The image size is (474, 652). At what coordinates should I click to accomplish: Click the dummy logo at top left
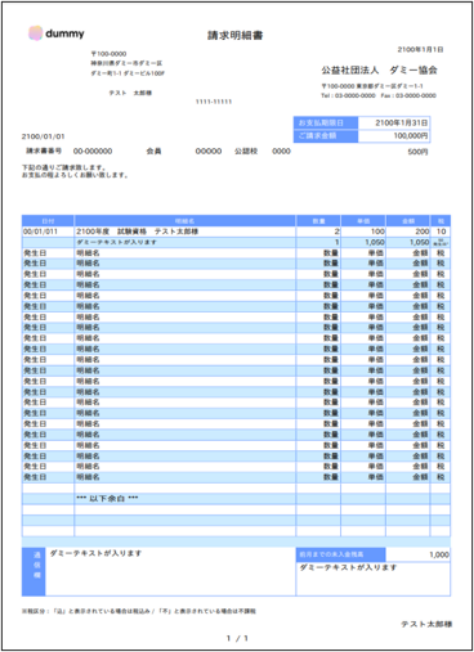pyautogui.click(x=56, y=33)
